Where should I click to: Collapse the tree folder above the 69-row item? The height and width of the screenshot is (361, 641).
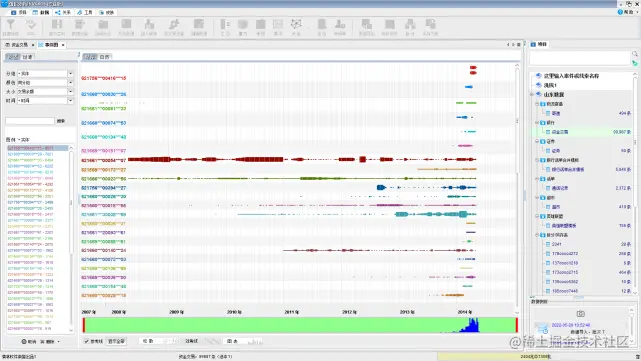(537, 141)
